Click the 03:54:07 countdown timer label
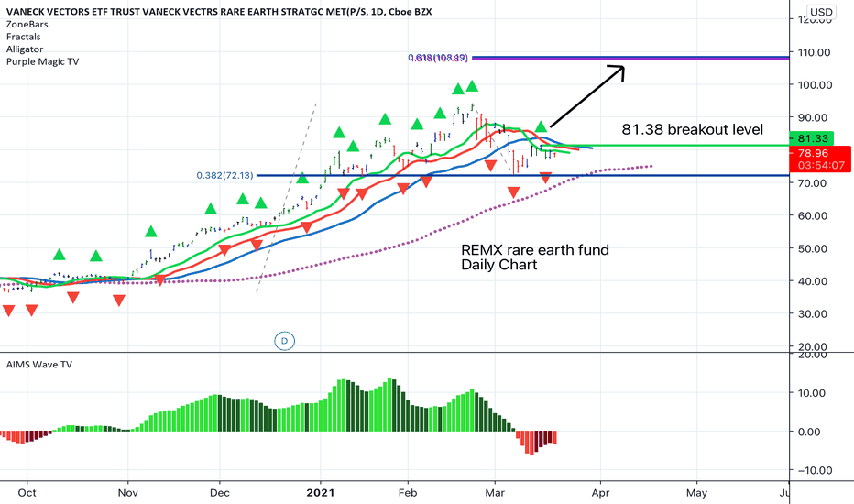Viewport: 854px width, 504px height. 821,166
